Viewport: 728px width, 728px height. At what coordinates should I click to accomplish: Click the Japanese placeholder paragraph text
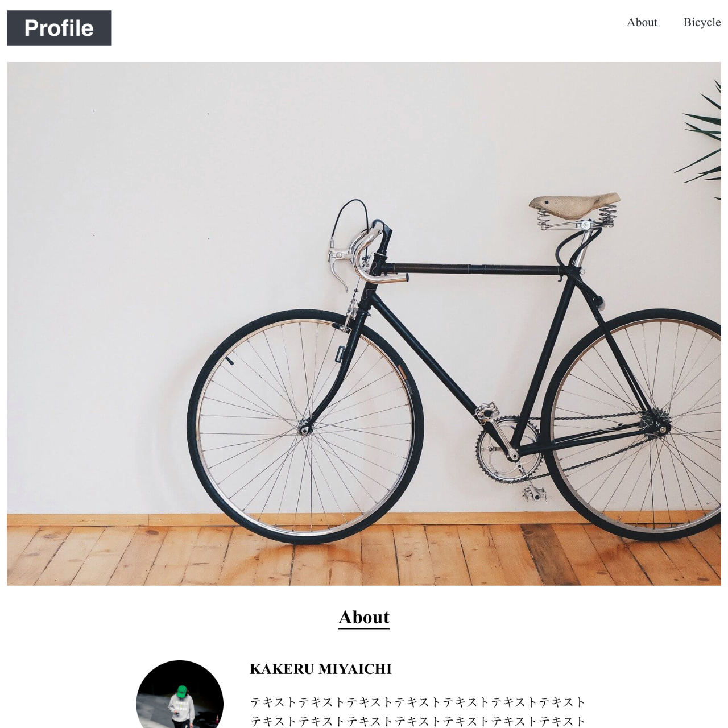pos(418,712)
